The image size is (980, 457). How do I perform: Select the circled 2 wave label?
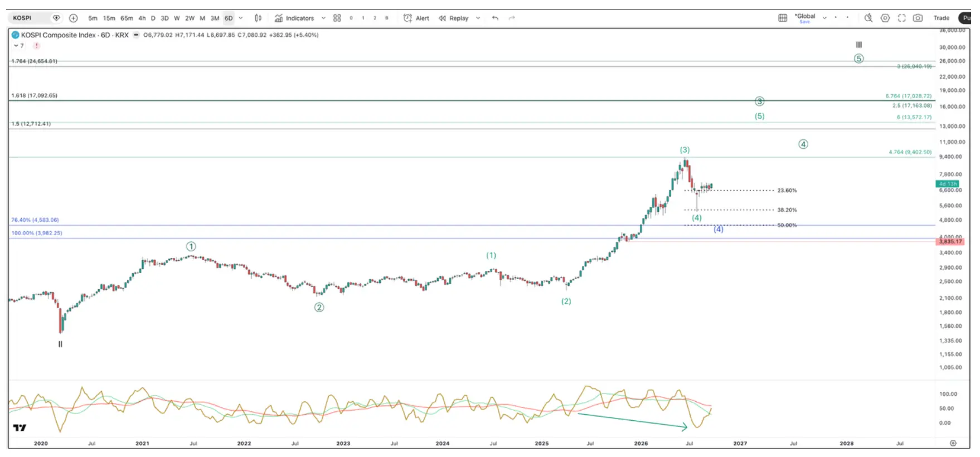tap(319, 307)
